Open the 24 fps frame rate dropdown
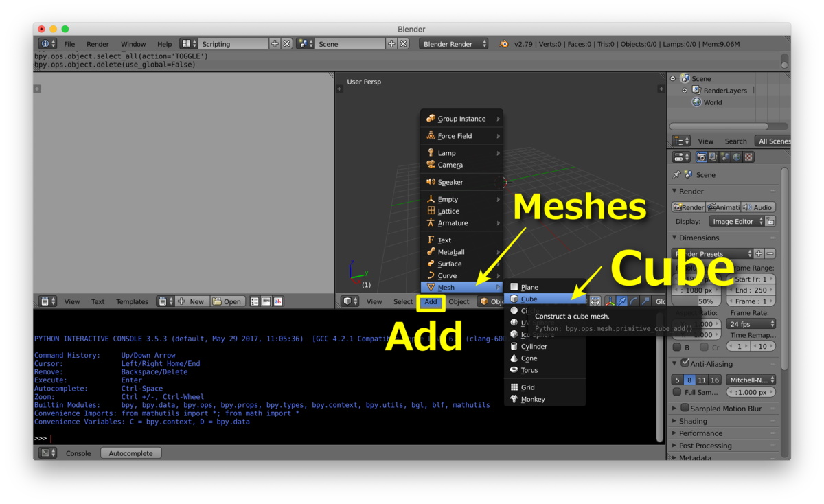 click(751, 323)
